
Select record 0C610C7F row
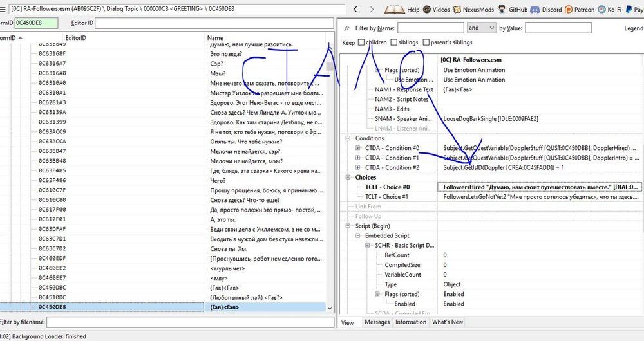pos(164,190)
